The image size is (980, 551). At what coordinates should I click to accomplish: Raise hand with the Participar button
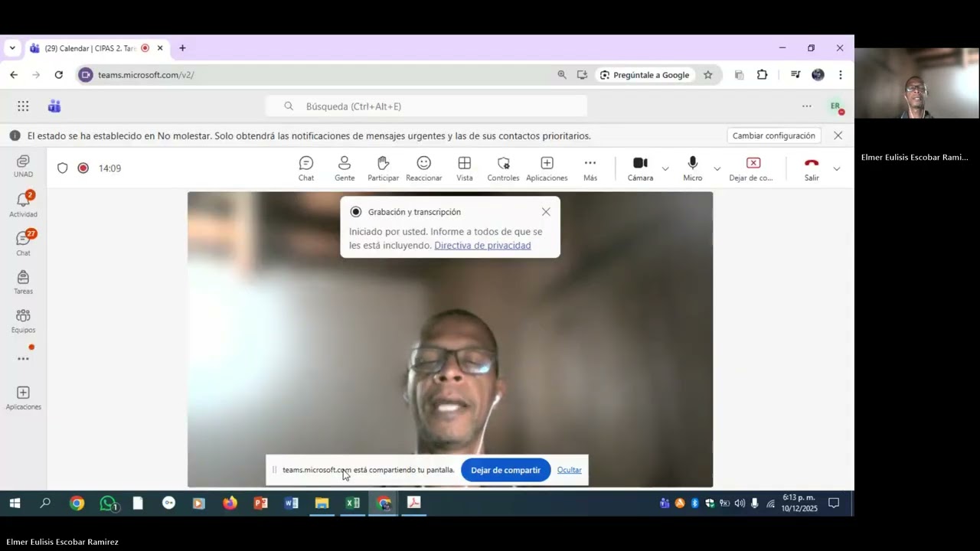click(x=383, y=168)
